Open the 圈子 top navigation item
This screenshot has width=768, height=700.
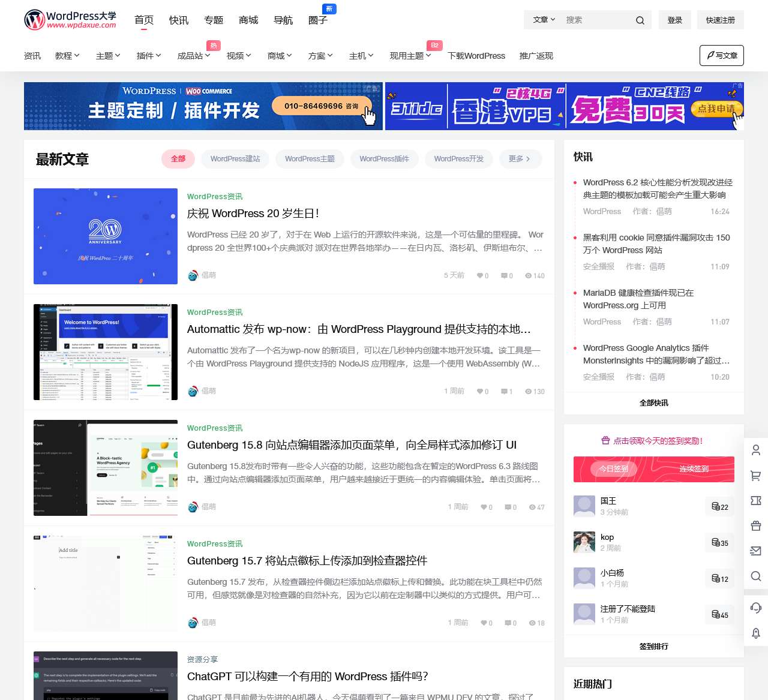click(x=318, y=20)
